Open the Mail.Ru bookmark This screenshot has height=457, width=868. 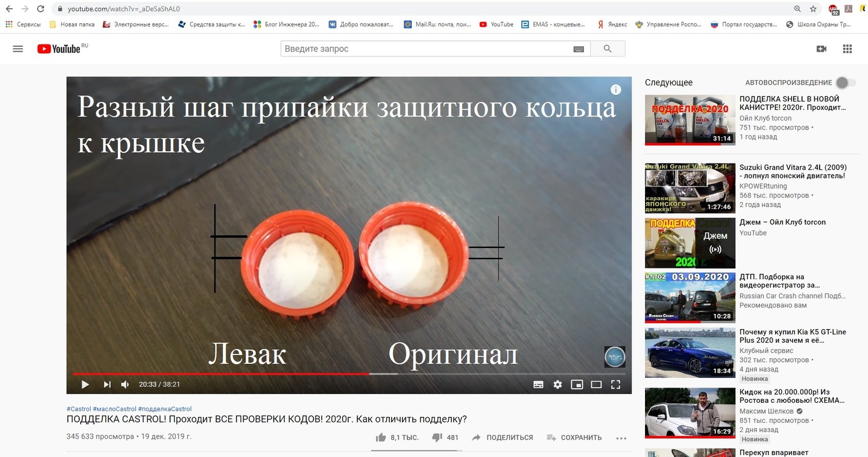(437, 24)
